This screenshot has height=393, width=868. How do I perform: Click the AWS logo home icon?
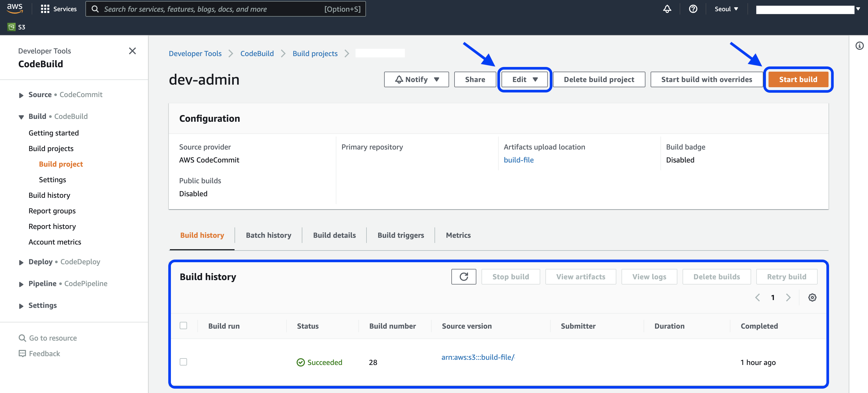15,8
